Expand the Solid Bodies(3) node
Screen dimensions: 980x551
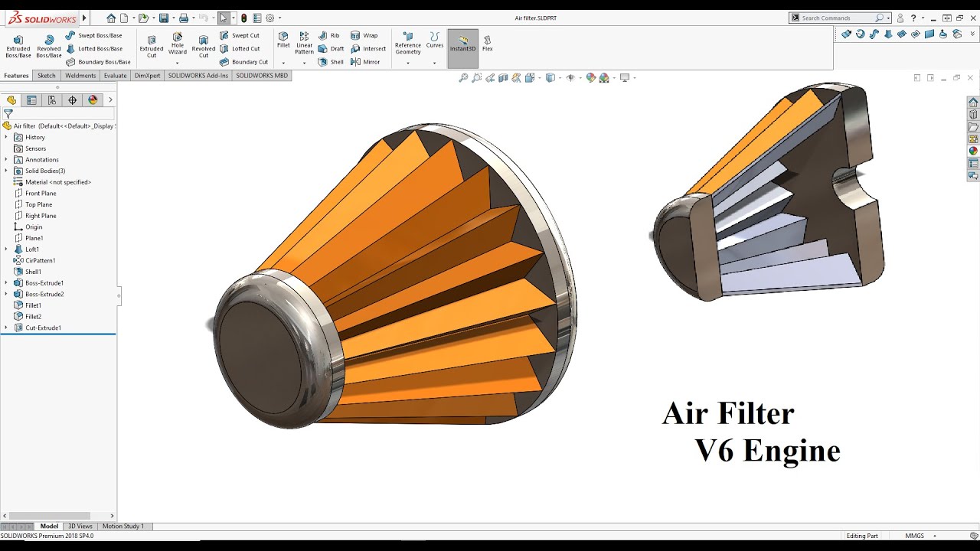coord(6,171)
